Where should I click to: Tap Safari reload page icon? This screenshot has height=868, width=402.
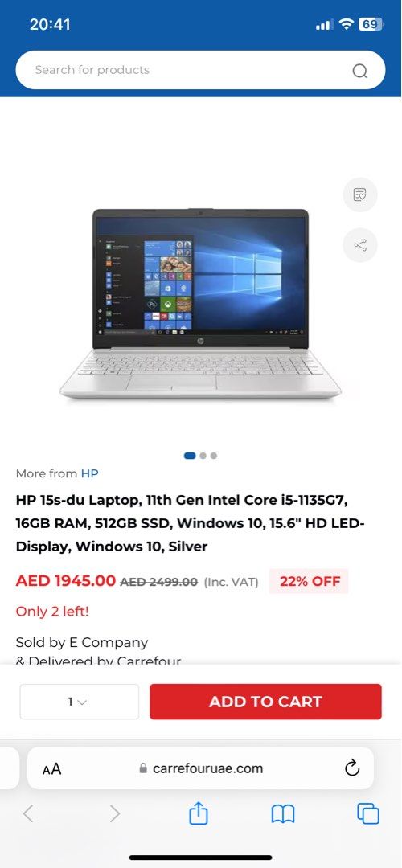point(352,768)
